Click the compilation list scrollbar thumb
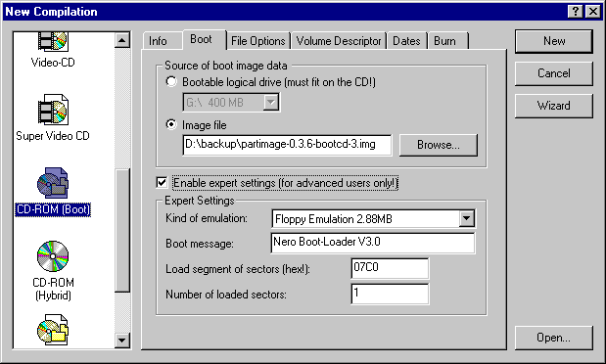 (122, 230)
